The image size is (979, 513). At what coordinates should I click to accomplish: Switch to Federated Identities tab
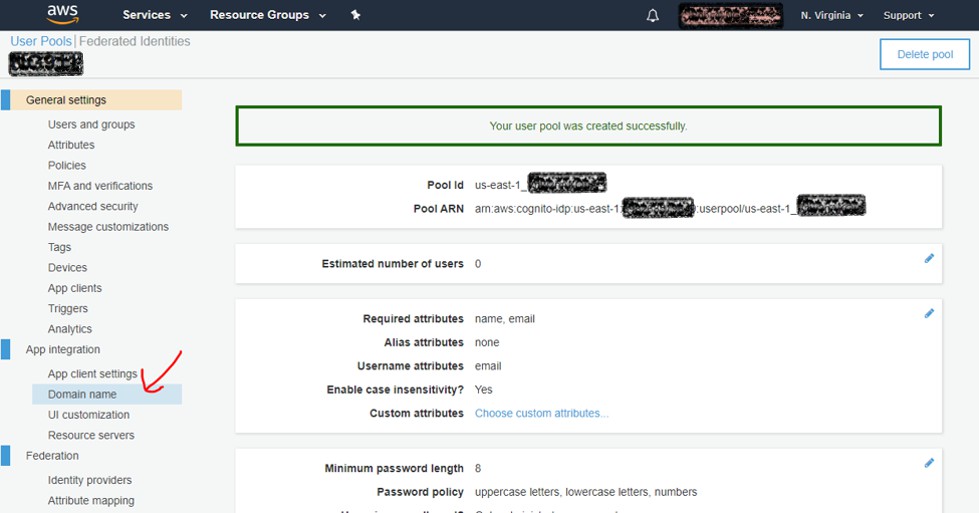135,42
